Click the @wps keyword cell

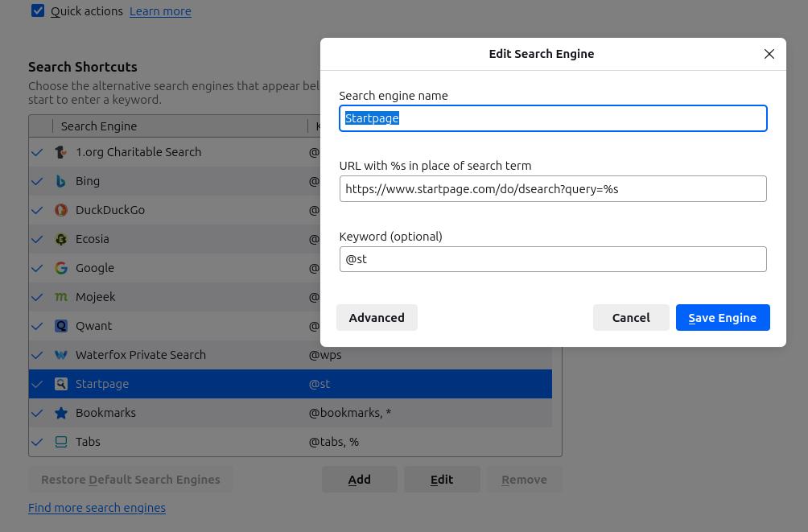click(325, 355)
